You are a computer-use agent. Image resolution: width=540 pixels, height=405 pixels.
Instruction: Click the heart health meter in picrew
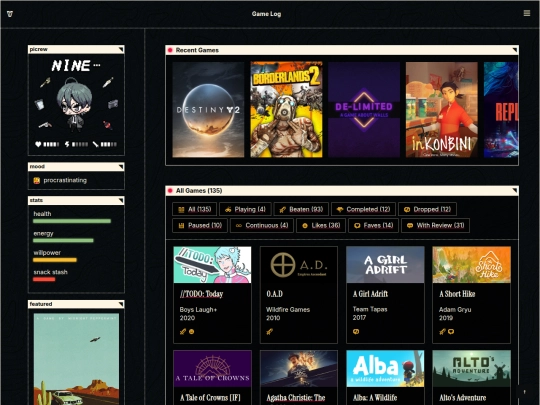coord(47,144)
